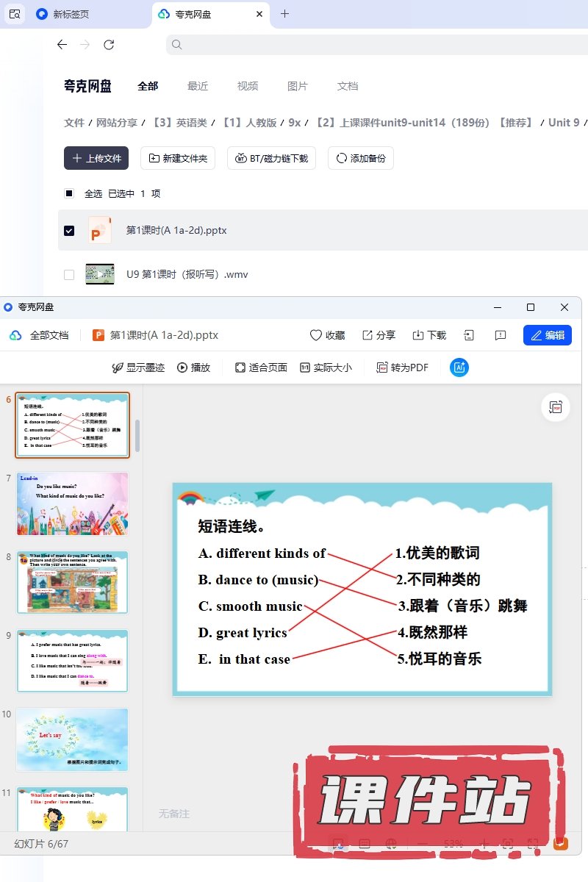Screen dimensions: 588x882
Task: Open a new browser tab with plus
Action: (x=285, y=14)
